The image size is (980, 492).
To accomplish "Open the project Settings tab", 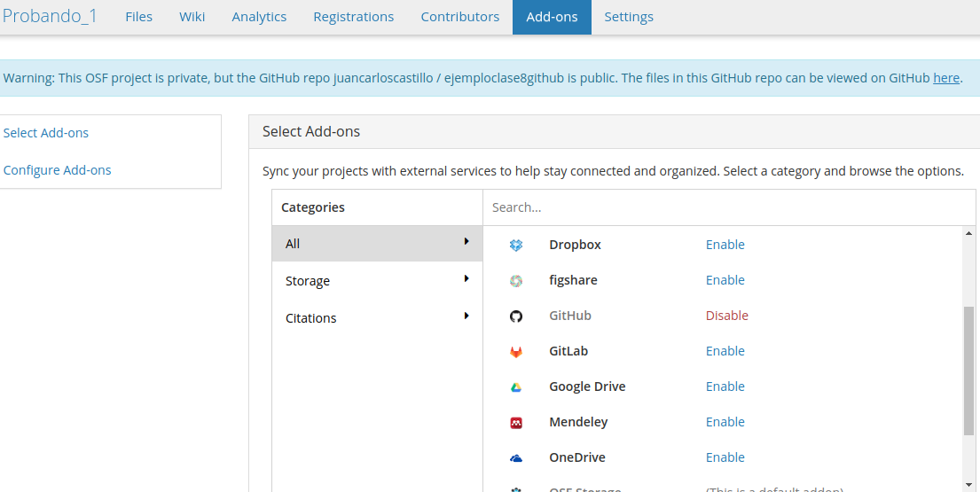I will point(629,17).
